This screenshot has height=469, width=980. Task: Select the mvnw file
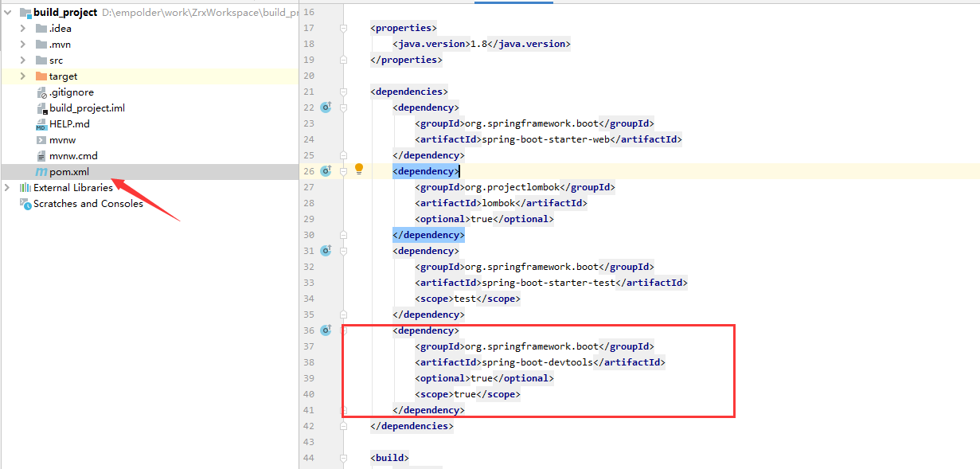pos(63,140)
